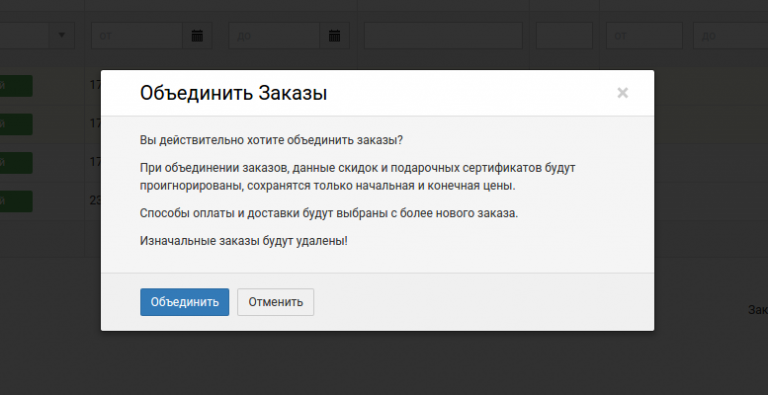Open calendar icon next to first 'от' field

point(197,36)
